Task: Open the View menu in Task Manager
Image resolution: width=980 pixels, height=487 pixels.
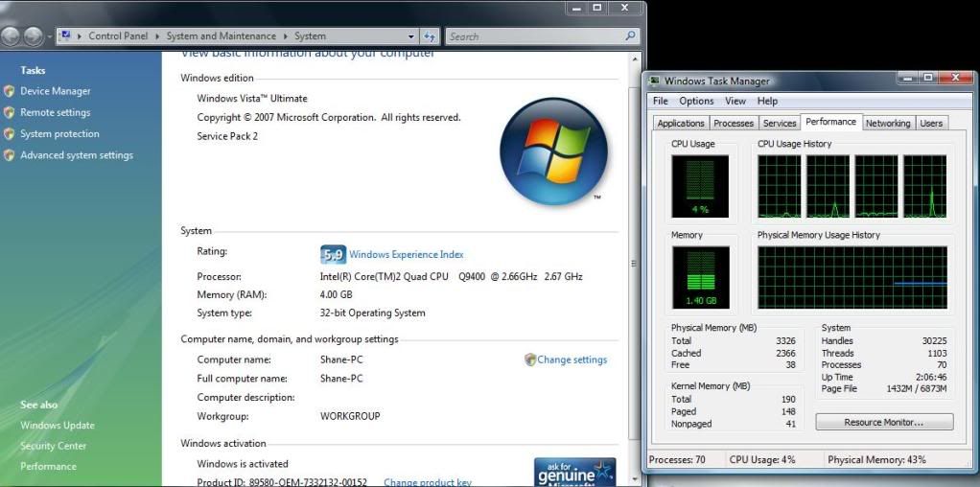Action: (x=735, y=102)
